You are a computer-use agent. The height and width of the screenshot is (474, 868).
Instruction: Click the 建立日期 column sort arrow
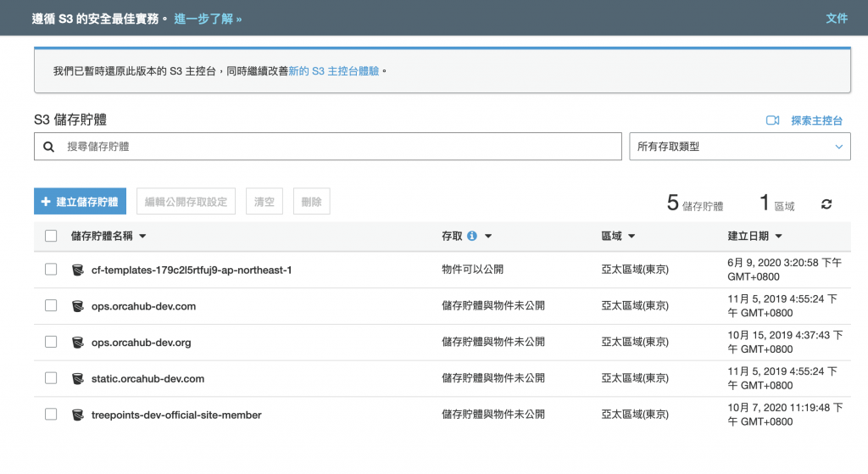click(778, 237)
